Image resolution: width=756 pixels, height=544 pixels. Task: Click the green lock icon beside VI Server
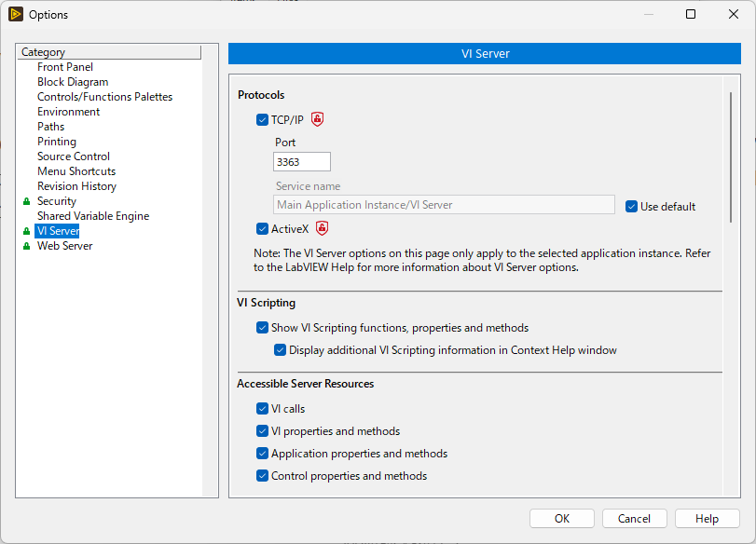[26, 231]
